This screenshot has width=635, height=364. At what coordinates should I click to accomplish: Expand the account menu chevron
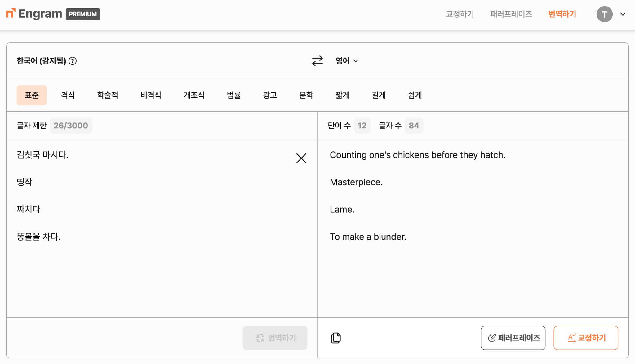[623, 14]
